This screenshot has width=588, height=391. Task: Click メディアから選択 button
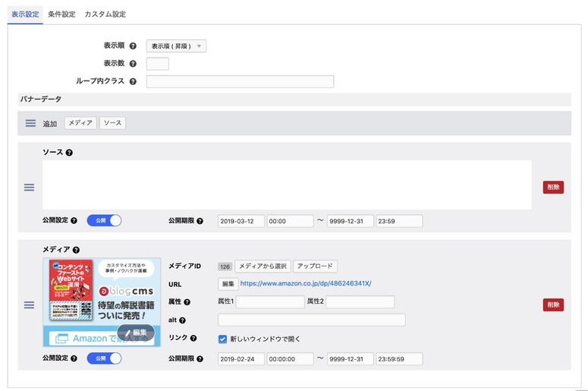click(262, 266)
